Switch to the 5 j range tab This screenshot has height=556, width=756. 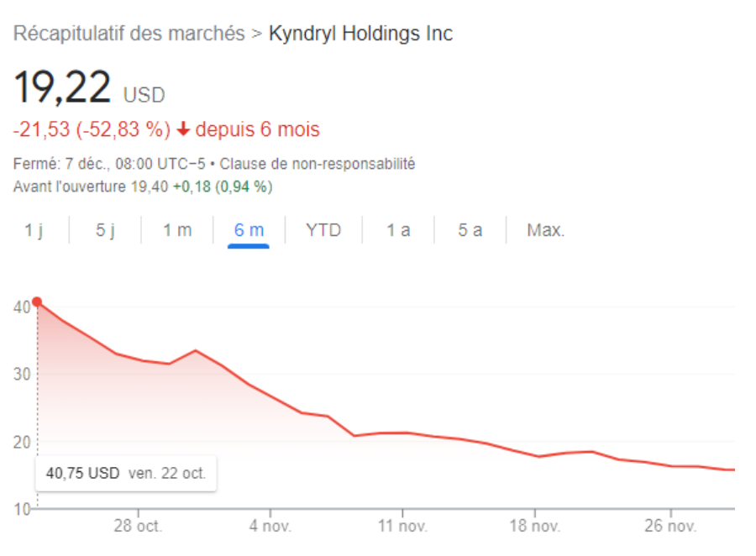point(105,230)
